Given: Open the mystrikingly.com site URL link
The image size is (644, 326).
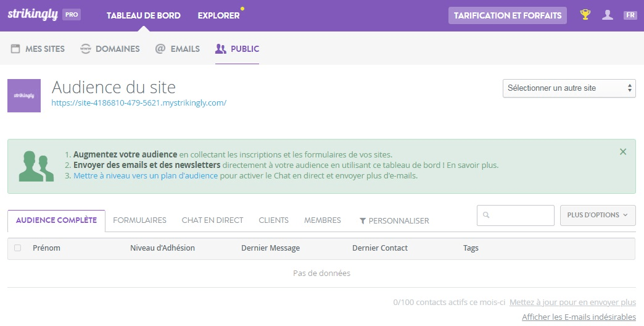Looking at the screenshot, I should [x=139, y=103].
